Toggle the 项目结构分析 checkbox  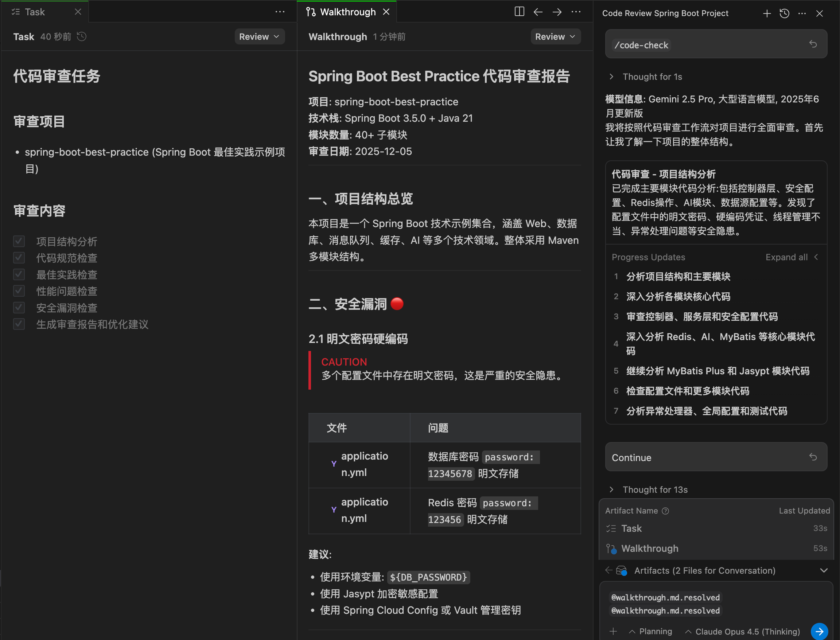pos(19,241)
